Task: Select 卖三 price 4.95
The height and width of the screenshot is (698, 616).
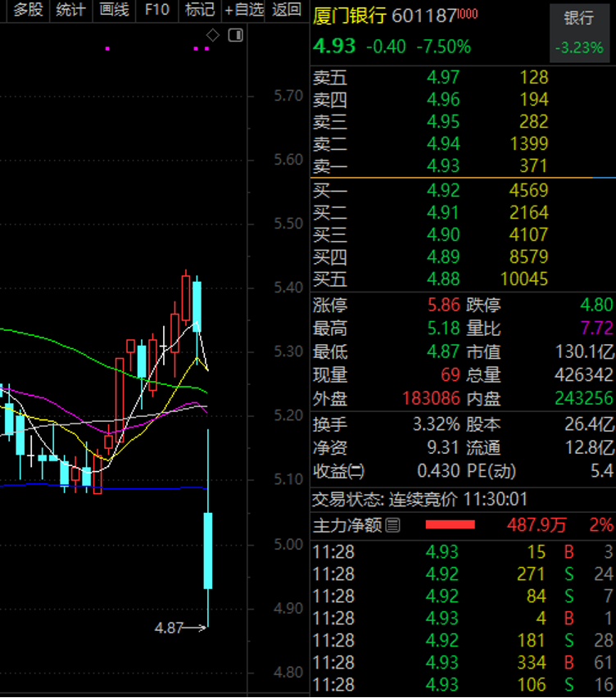Action: (443, 122)
